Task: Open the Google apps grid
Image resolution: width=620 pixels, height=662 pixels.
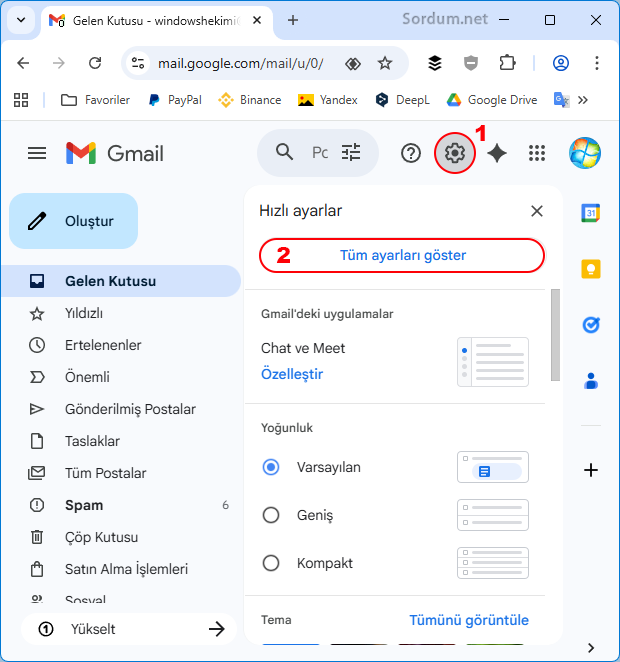Action: 537,153
